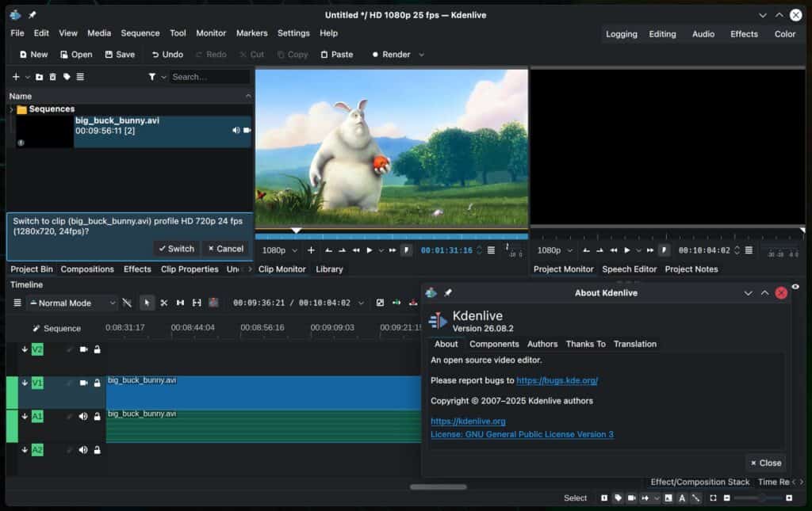
Task: Open the Render button dropdown arrow
Action: (422, 55)
